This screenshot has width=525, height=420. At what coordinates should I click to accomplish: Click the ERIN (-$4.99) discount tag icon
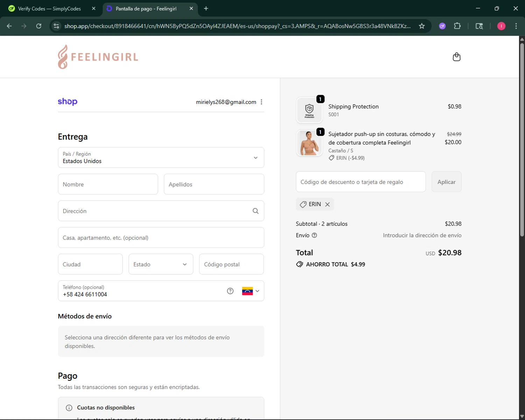(x=331, y=158)
